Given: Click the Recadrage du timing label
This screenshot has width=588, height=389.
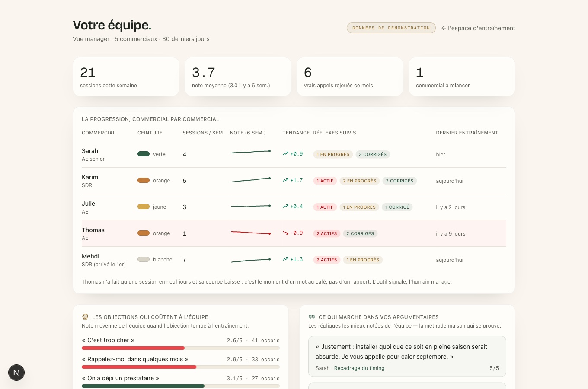Looking at the screenshot, I should click(359, 368).
